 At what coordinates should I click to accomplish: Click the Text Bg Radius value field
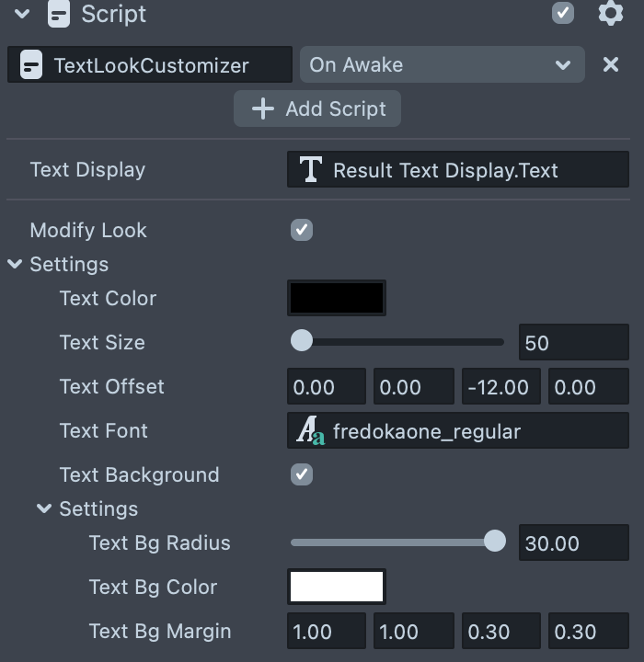pyautogui.click(x=573, y=543)
